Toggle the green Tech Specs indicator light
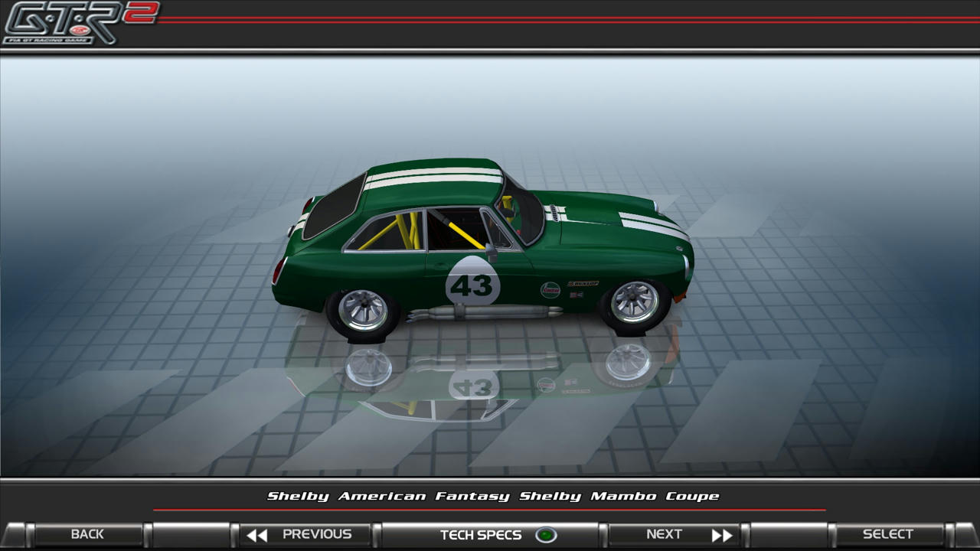 click(x=546, y=535)
